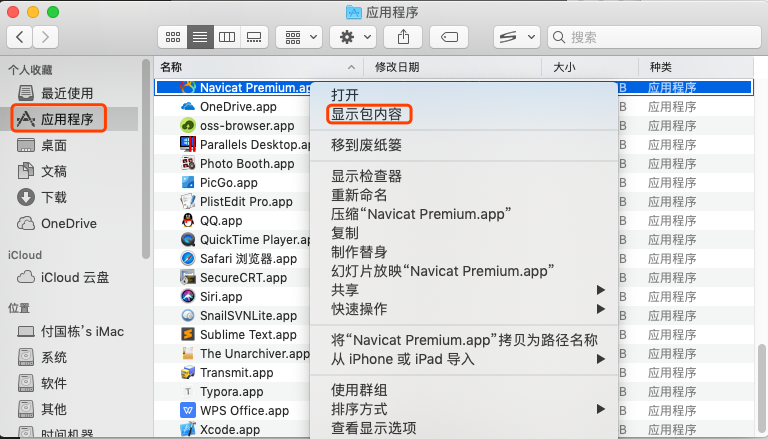The height and width of the screenshot is (439, 768).
Task: Click The Unarchiver.app icon
Action: pyautogui.click(x=188, y=353)
